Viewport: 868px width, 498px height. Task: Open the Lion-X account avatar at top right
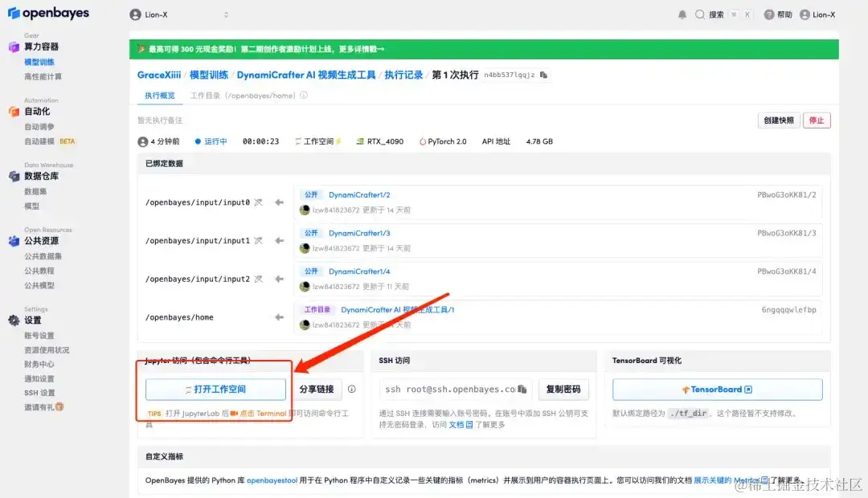(805, 15)
